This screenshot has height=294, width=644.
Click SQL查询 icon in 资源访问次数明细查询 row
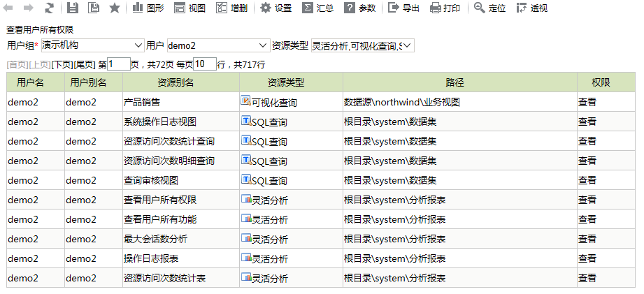pos(245,159)
